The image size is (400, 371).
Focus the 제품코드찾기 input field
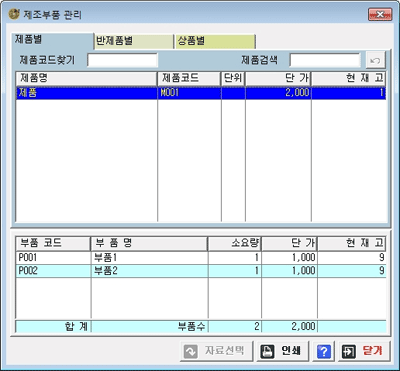click(122, 60)
